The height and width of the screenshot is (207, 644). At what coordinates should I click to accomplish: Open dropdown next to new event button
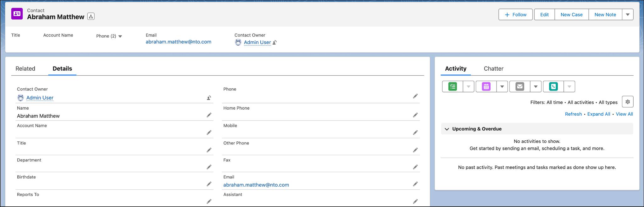click(x=502, y=86)
